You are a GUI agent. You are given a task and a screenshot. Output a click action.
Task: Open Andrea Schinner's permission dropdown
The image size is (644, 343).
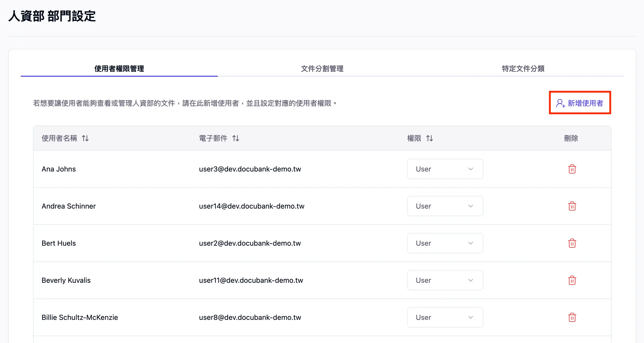(445, 206)
